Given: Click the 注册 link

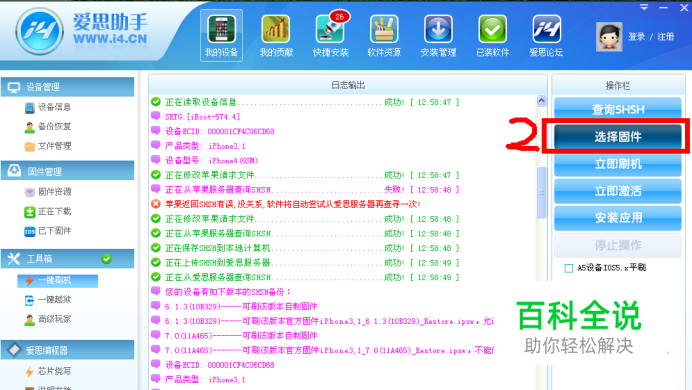Looking at the screenshot, I should coord(666,37).
